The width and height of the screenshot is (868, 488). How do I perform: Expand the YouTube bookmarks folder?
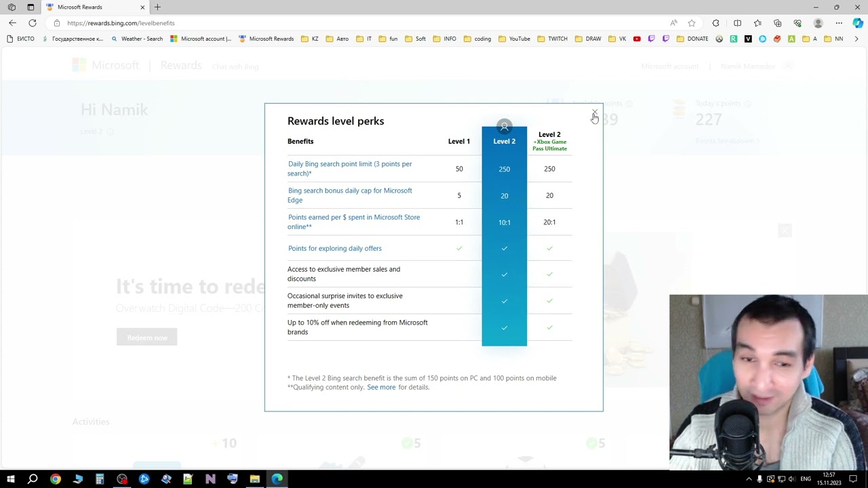(x=515, y=39)
